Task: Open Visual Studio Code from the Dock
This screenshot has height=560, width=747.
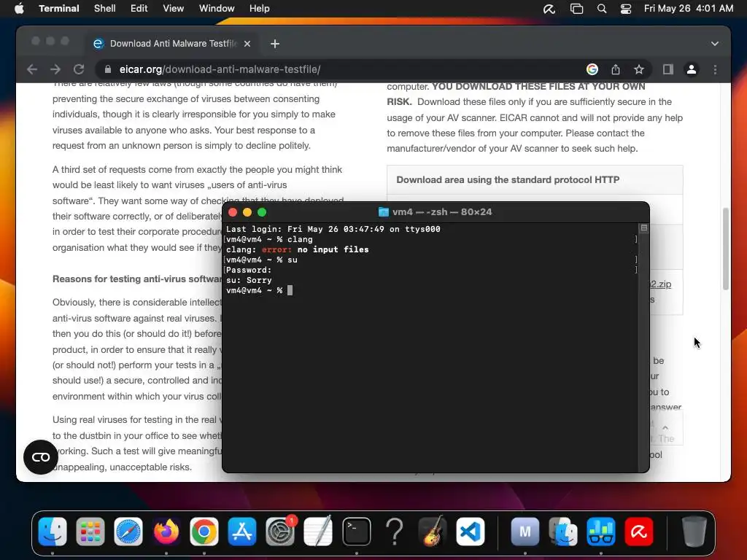Action: [x=471, y=532]
